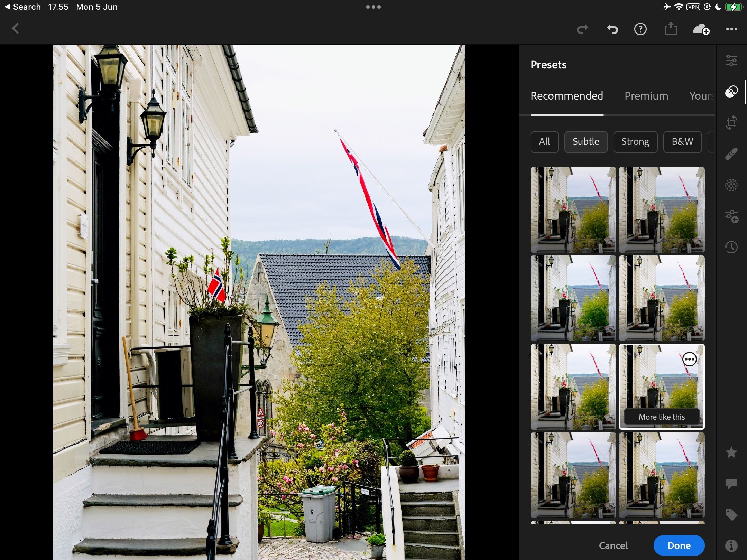
Task: Open the share export icon
Action: click(x=671, y=28)
